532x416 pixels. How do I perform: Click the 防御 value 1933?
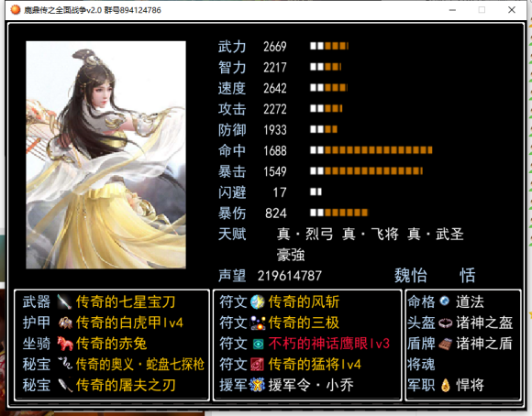pos(275,130)
